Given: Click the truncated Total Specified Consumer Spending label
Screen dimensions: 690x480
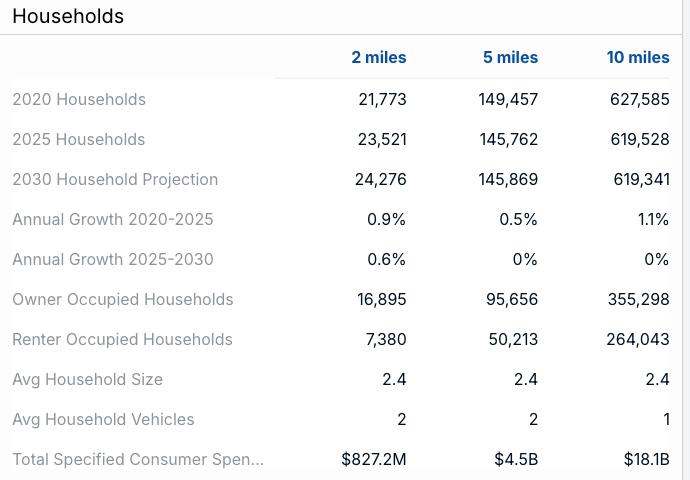Looking at the screenshot, I should coord(138,460).
